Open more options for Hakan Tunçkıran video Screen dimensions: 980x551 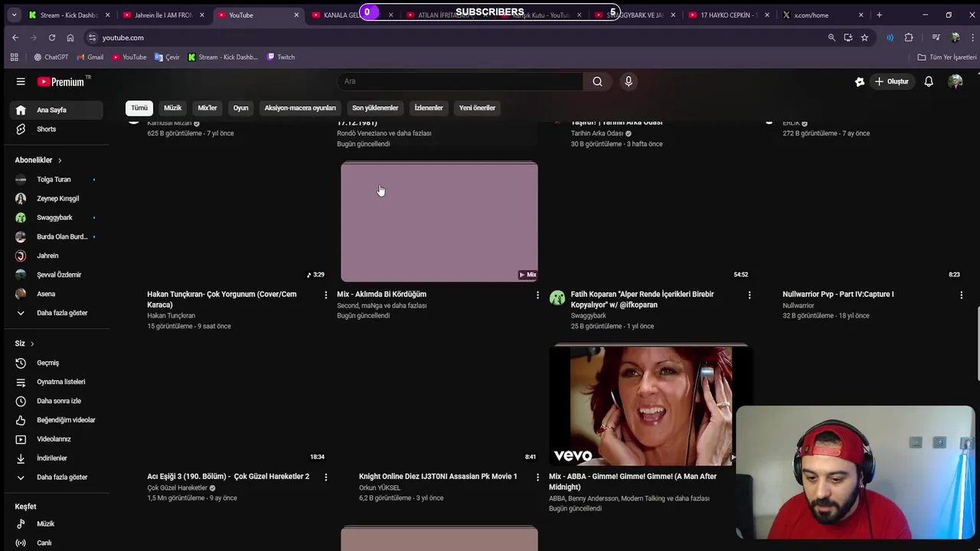point(325,295)
